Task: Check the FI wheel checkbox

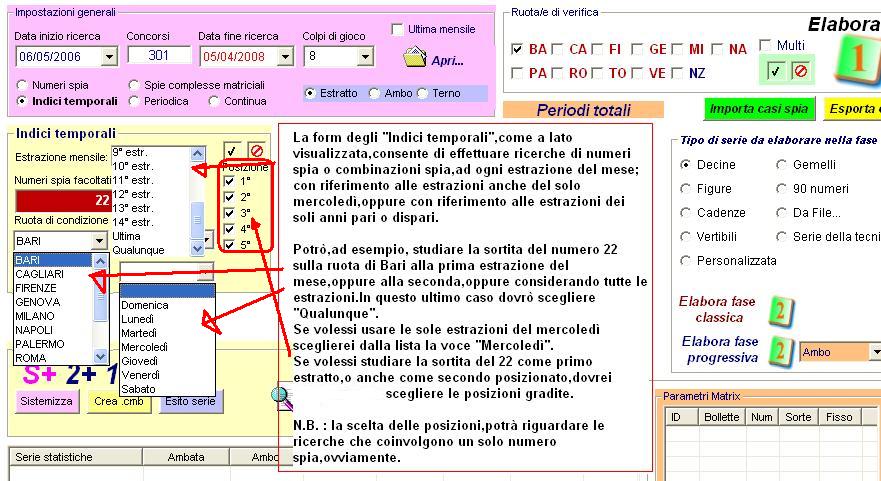Action: coord(597,49)
